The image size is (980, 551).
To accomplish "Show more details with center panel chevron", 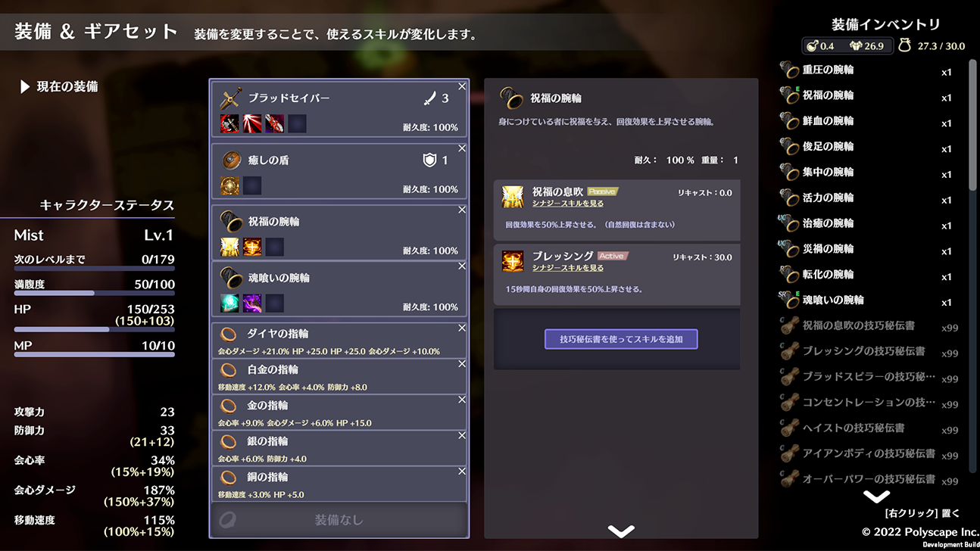I will point(621,532).
